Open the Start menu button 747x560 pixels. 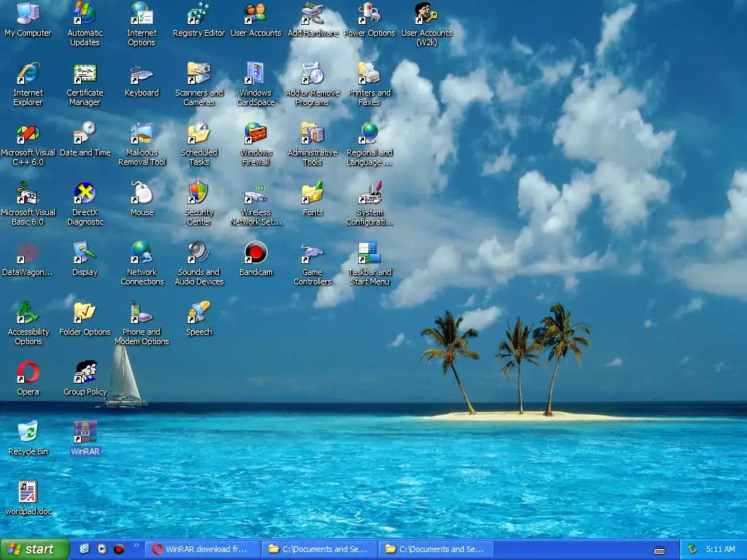tap(35, 550)
